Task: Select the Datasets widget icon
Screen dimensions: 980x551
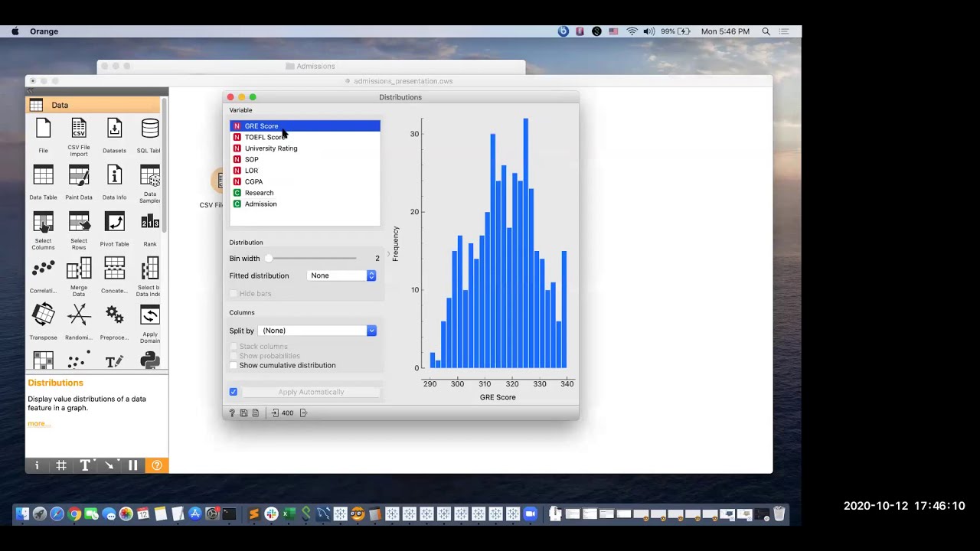Action: pos(114,129)
